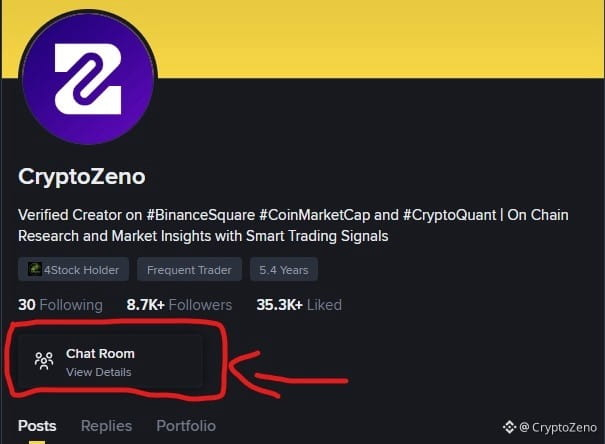Click the #BinanceSquare hashtag in bio
The width and height of the screenshot is (605, 444).
click(x=201, y=215)
